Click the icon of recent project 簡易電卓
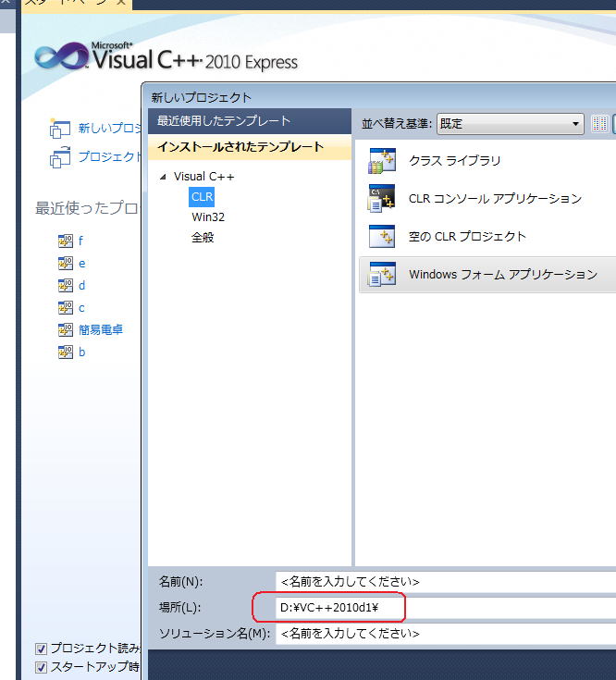 click(x=66, y=329)
